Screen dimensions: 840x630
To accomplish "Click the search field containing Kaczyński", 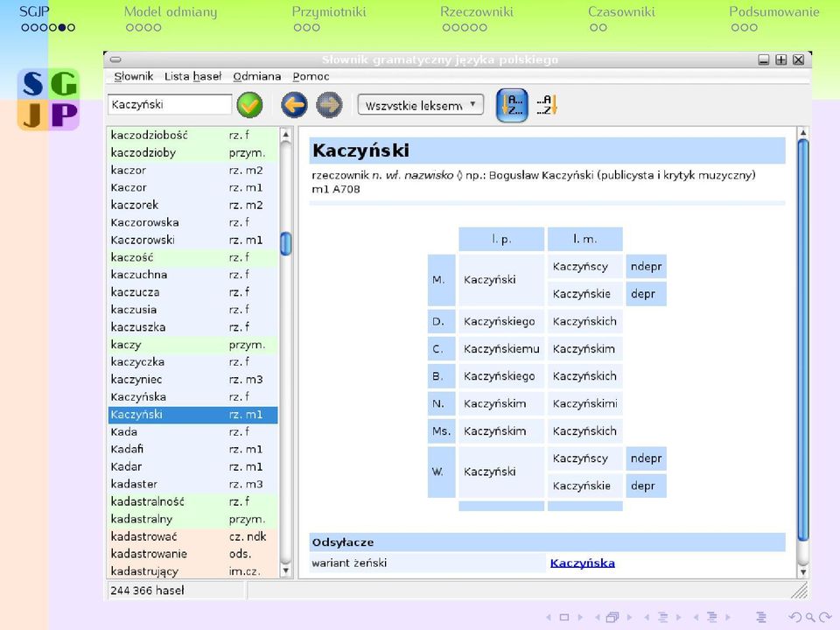I will (169, 104).
